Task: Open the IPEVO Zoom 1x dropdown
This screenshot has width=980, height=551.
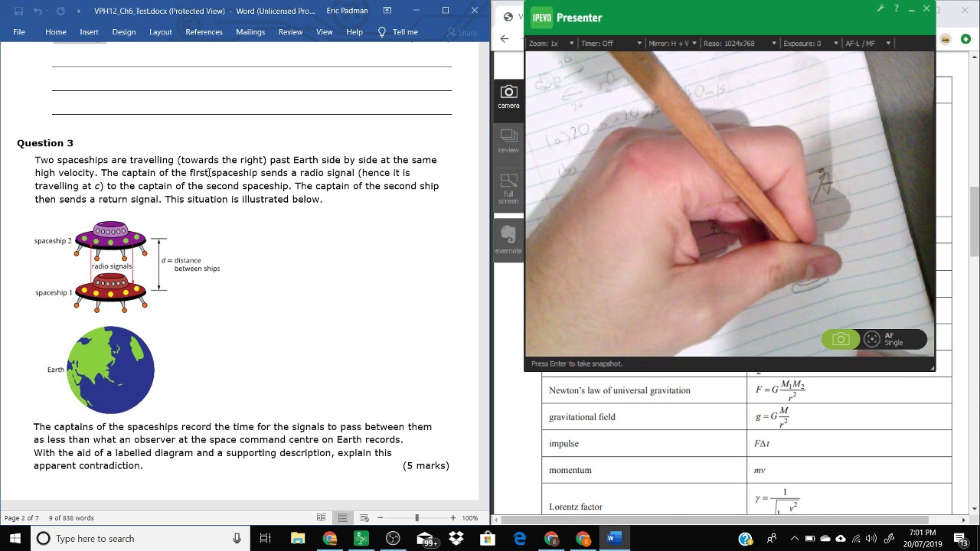Action: click(x=551, y=44)
